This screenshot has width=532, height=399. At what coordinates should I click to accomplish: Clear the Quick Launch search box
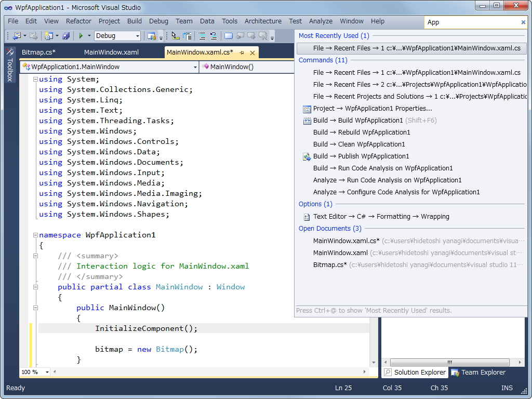pos(523,22)
